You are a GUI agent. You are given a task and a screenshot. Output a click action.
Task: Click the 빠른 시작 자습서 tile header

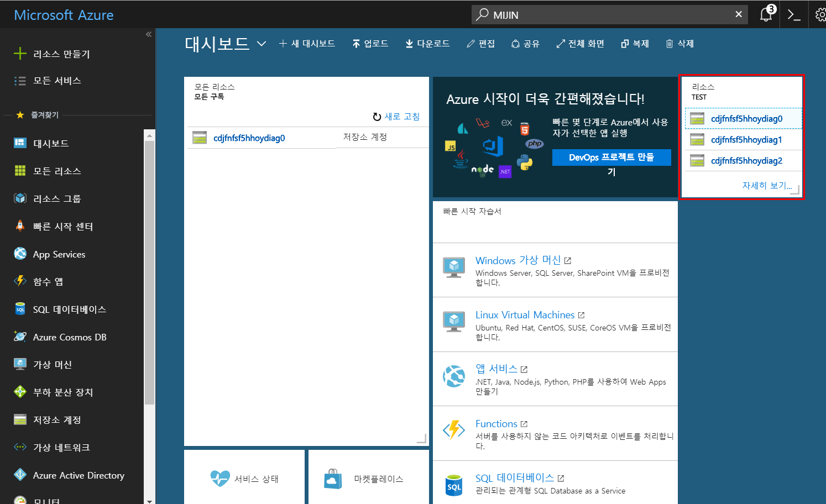pyautogui.click(x=472, y=211)
